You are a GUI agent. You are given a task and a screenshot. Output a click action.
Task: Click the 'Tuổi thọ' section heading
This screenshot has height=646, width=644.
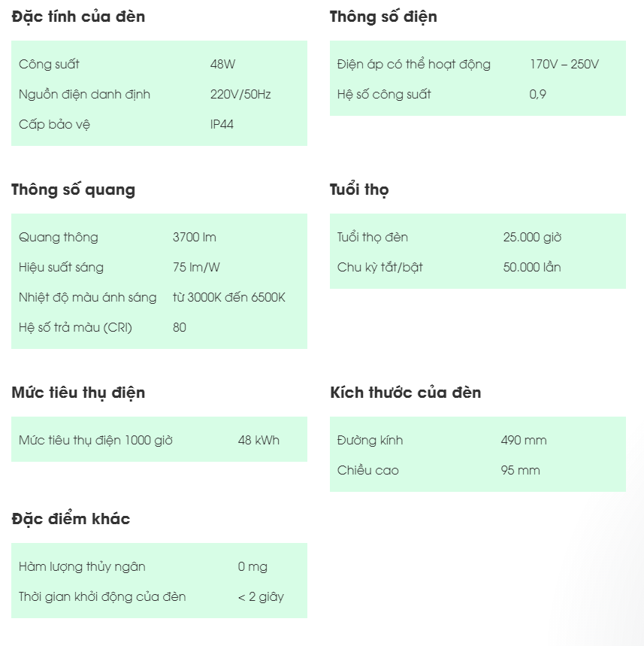pyautogui.click(x=359, y=190)
